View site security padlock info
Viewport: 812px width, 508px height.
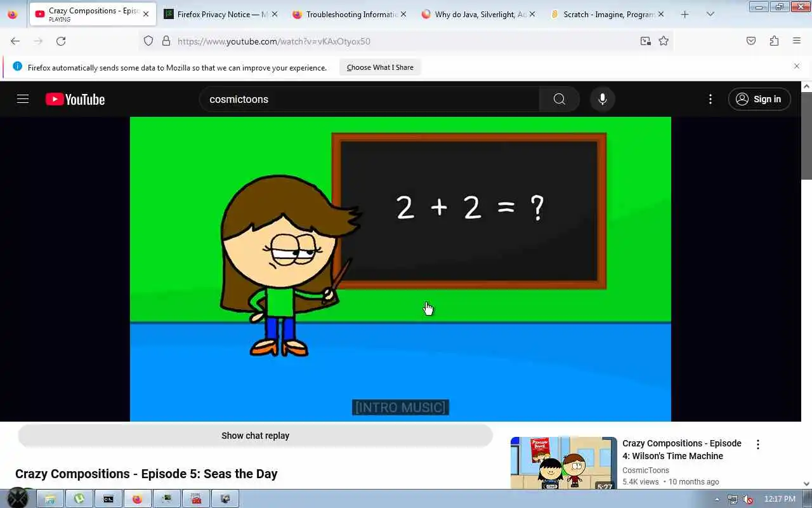click(x=166, y=41)
